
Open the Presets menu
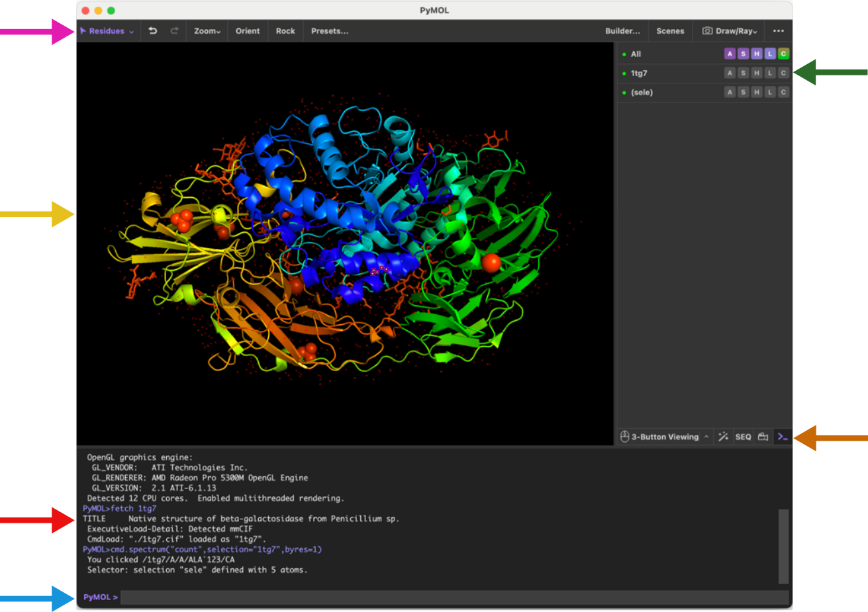pyautogui.click(x=330, y=30)
